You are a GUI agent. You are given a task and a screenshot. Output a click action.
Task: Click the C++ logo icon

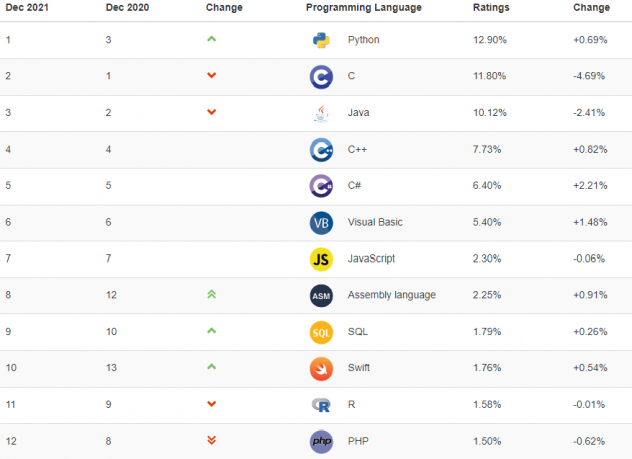(x=321, y=150)
